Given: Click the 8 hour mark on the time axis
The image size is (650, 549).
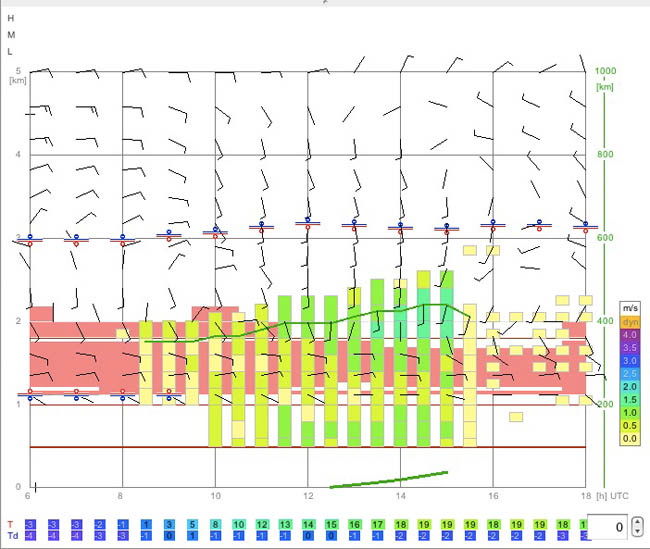Looking at the screenshot, I should tap(120, 496).
